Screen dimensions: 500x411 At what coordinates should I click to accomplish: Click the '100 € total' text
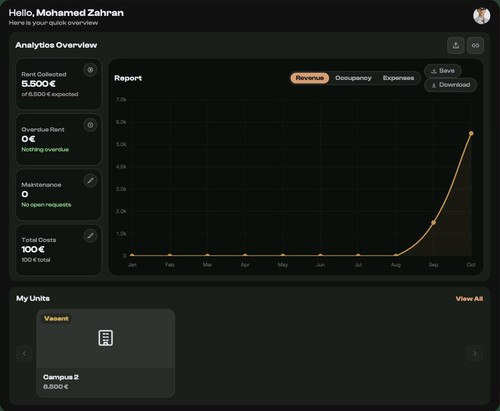tap(36, 260)
